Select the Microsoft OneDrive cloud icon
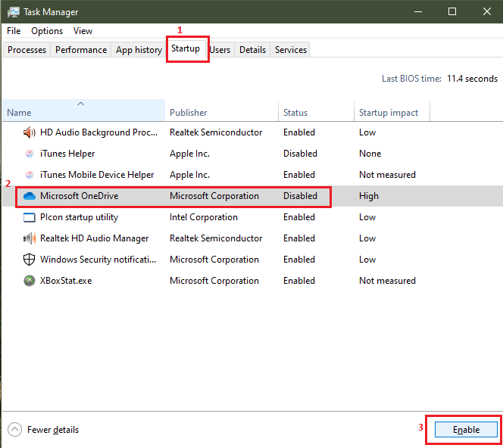This screenshot has width=503, height=448. click(x=30, y=196)
